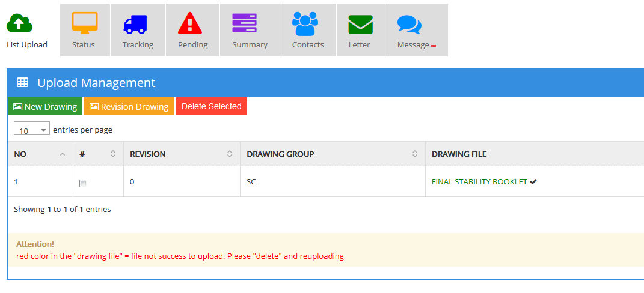This screenshot has width=644, height=293.
Task: Open the FINAL STABILITY BOOKLET file link
Action: click(x=479, y=182)
